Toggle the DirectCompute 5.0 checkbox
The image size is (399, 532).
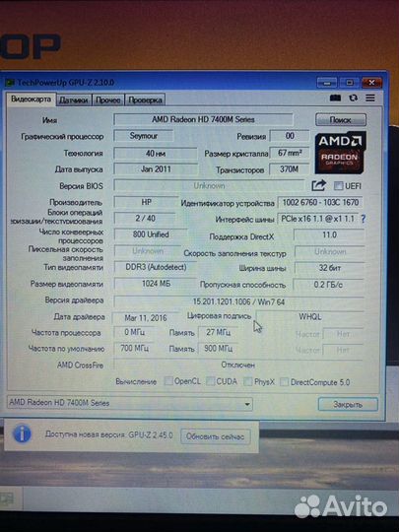pos(285,382)
